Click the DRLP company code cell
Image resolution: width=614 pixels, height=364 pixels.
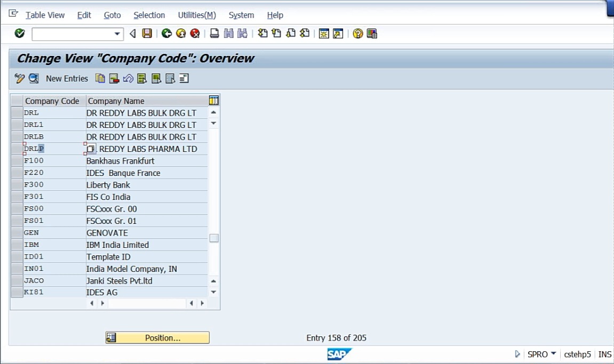tap(54, 149)
